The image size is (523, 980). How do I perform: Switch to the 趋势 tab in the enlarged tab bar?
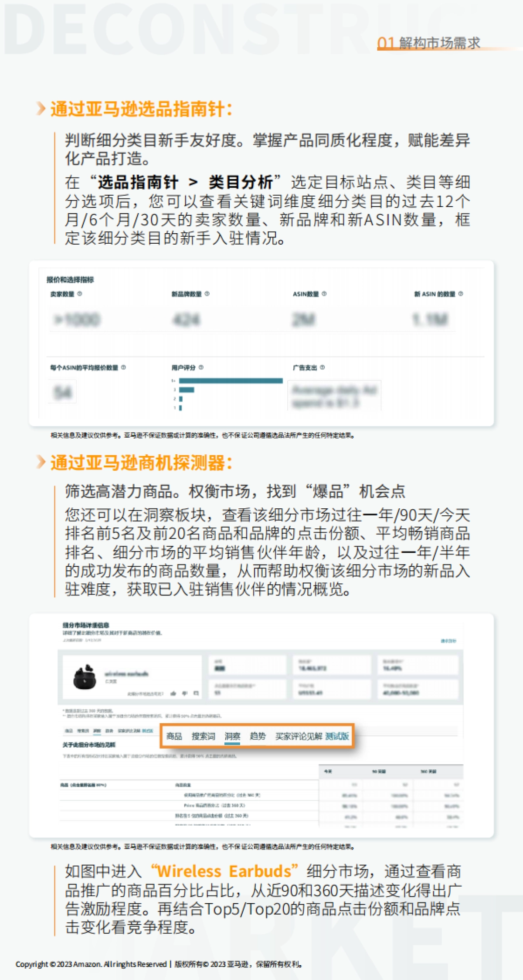coord(258,736)
